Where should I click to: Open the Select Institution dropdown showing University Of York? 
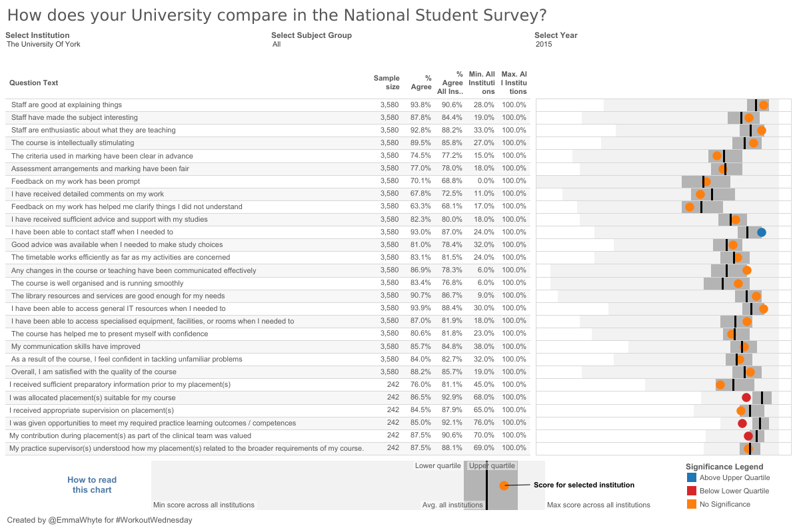click(x=43, y=45)
